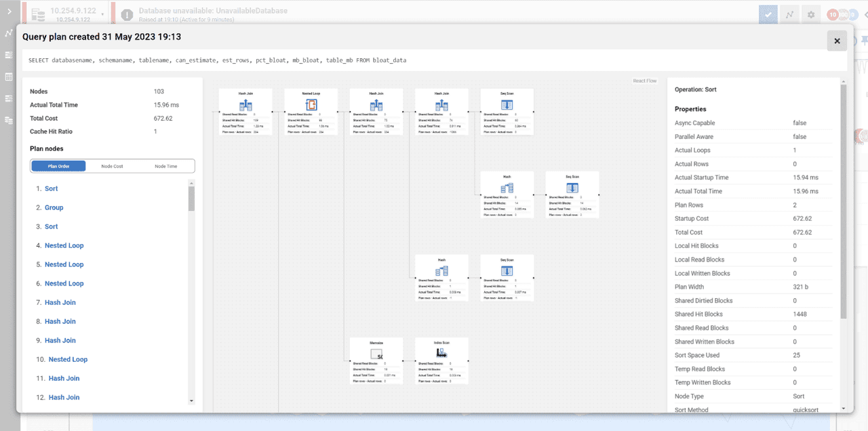Open the settings gear icon in header
The image size is (868, 431).
(810, 14)
